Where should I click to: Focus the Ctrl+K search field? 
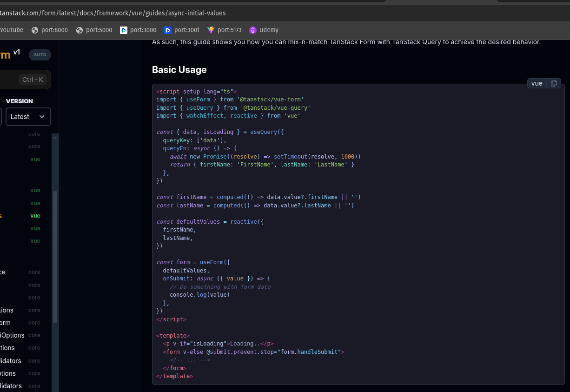click(26, 80)
